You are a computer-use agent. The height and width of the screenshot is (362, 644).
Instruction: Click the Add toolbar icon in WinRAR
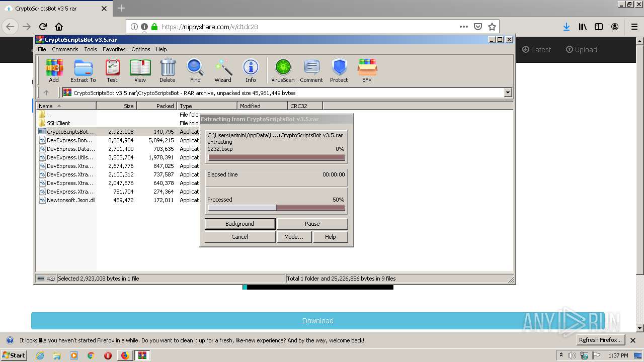54,70
